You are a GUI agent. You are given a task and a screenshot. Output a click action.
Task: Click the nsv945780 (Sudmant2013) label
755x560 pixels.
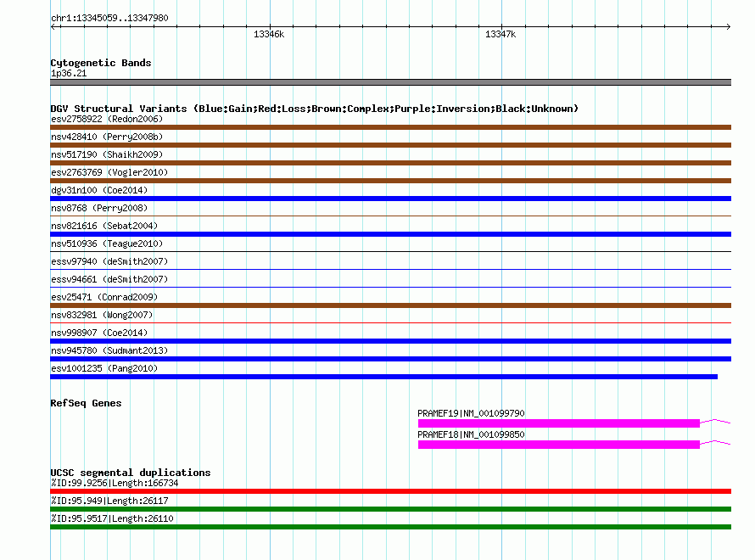click(x=109, y=350)
